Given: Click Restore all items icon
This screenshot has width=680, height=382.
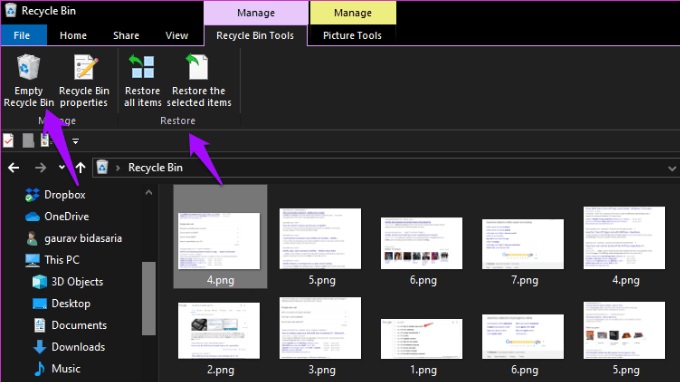Looking at the screenshot, I should tap(143, 67).
